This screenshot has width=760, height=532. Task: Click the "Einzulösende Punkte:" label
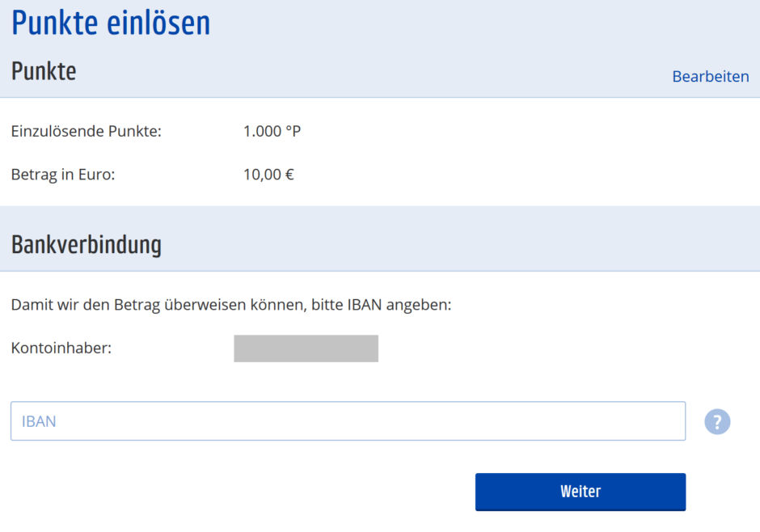click(x=87, y=131)
